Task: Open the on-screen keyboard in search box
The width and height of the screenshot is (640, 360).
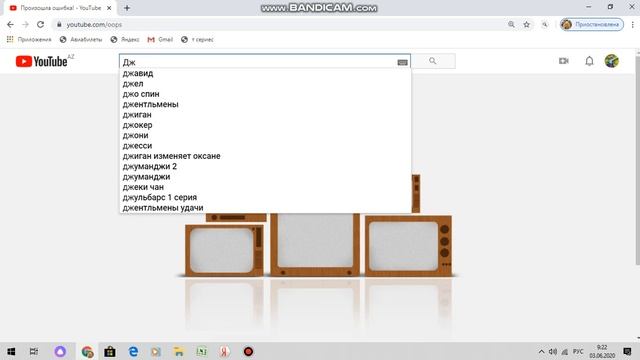Action: 402,62
